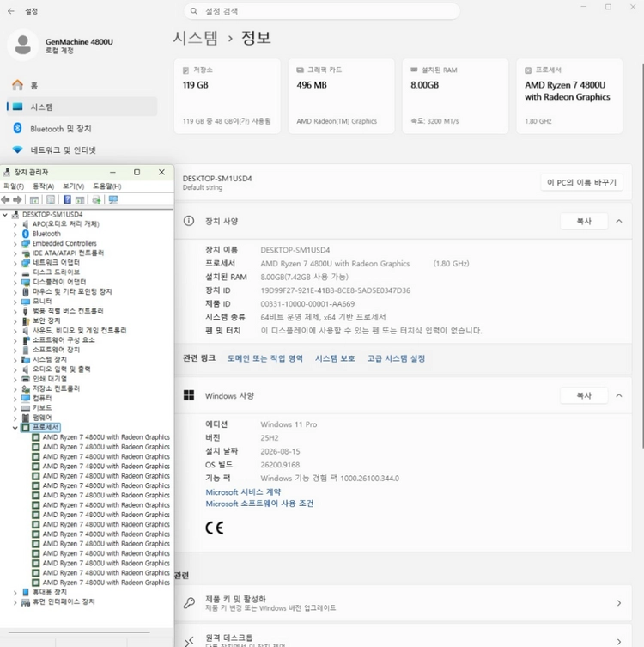The image size is (644, 647).
Task: Scan for hardware changes monitor icon
Action: point(113,200)
